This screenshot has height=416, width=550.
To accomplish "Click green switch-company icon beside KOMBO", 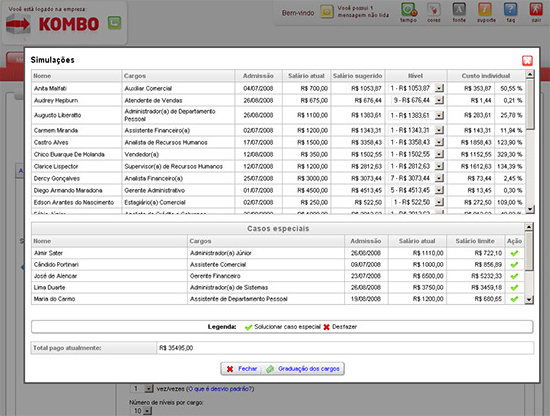I will 114,23.
